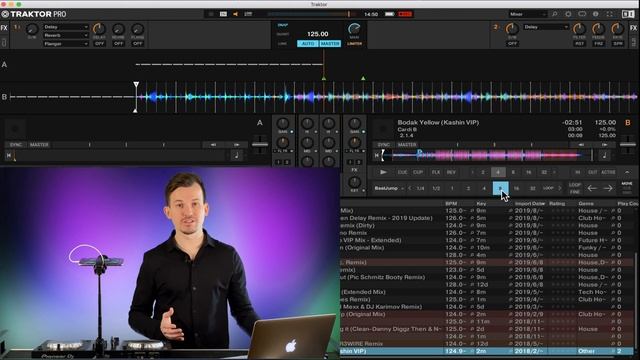
Task: Click the deck B play button
Action: pyautogui.click(x=383, y=172)
